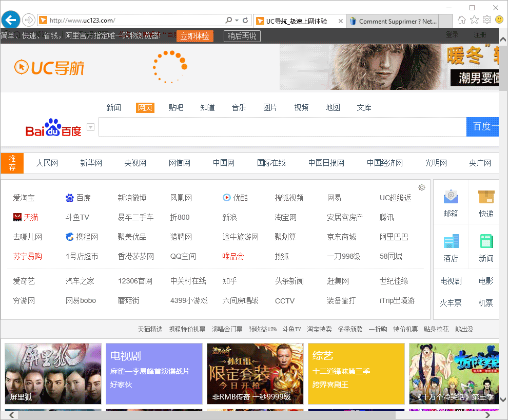The width and height of the screenshot is (508, 420).
Task: Open 屏里狐 drama thumbnail
Action: coord(53,374)
